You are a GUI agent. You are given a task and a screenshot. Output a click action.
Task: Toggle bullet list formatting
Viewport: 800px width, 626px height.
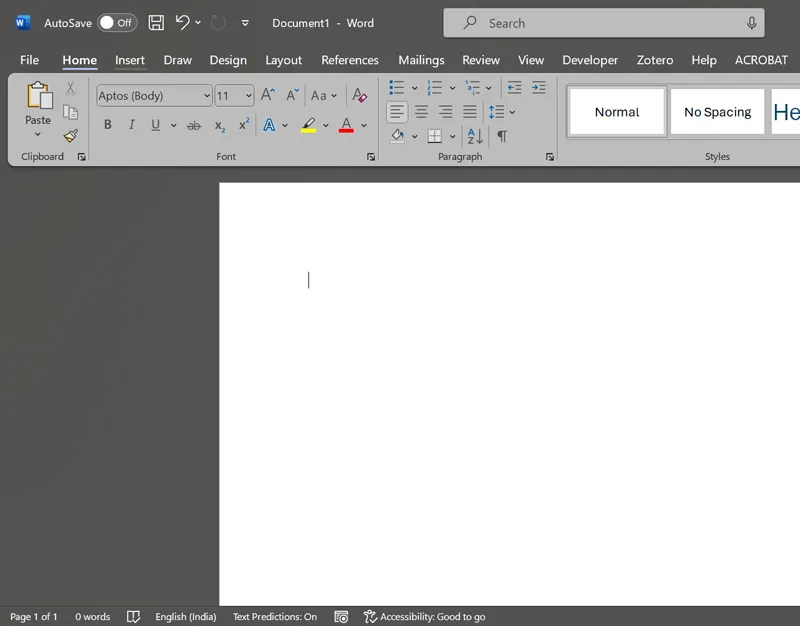(x=395, y=88)
